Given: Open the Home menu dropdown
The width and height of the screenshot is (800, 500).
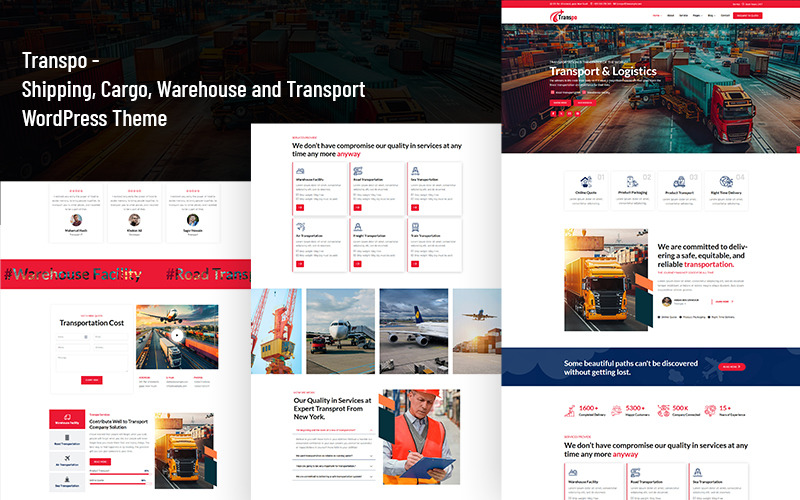Looking at the screenshot, I should click(656, 16).
